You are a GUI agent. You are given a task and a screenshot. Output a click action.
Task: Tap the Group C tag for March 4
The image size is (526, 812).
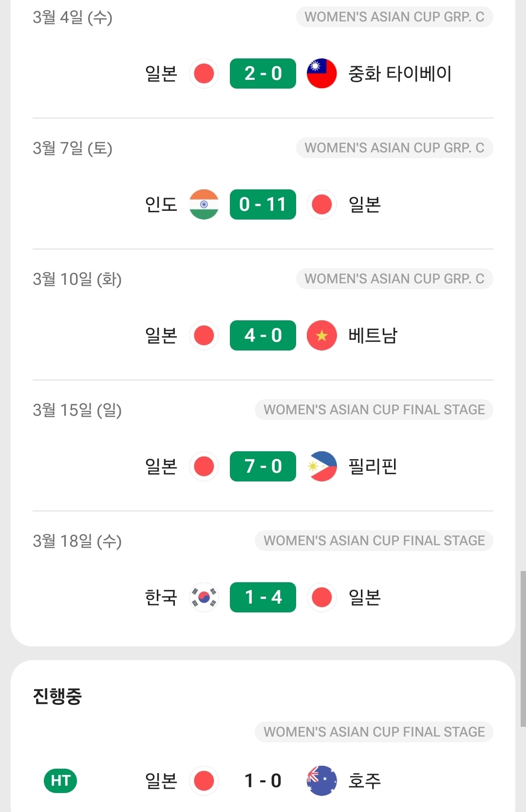pyautogui.click(x=394, y=17)
